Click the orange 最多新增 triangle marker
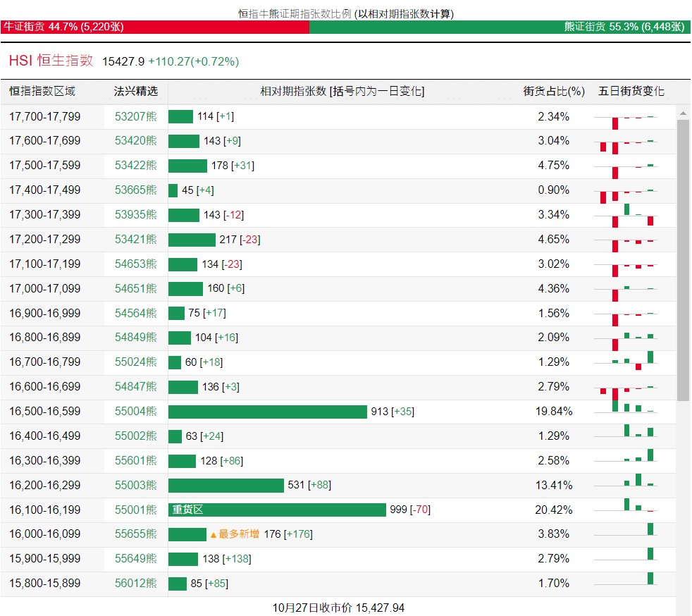This screenshot has width=692, height=616. point(213,534)
